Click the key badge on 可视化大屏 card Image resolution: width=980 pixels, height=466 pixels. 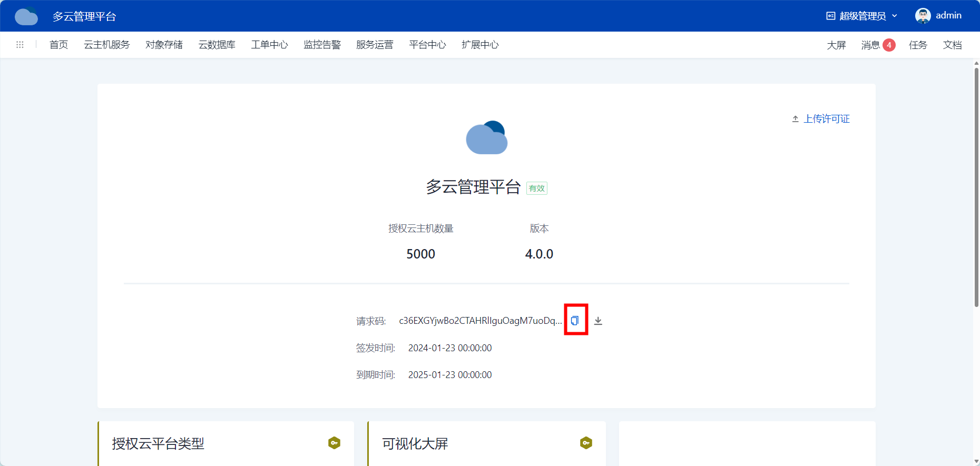[x=586, y=443]
